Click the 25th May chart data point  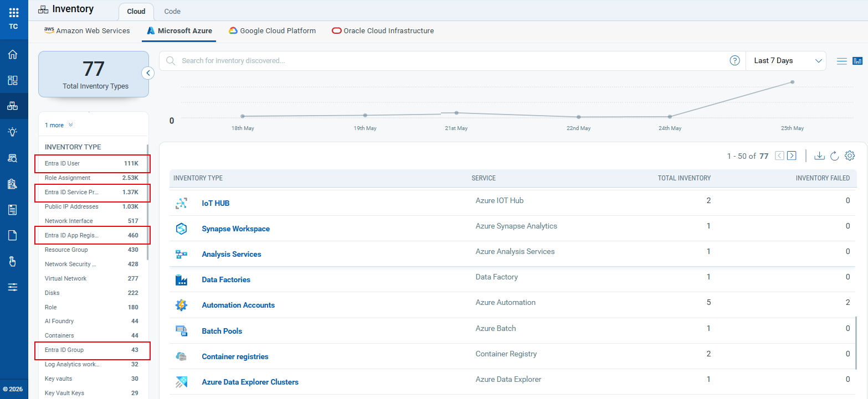point(792,82)
